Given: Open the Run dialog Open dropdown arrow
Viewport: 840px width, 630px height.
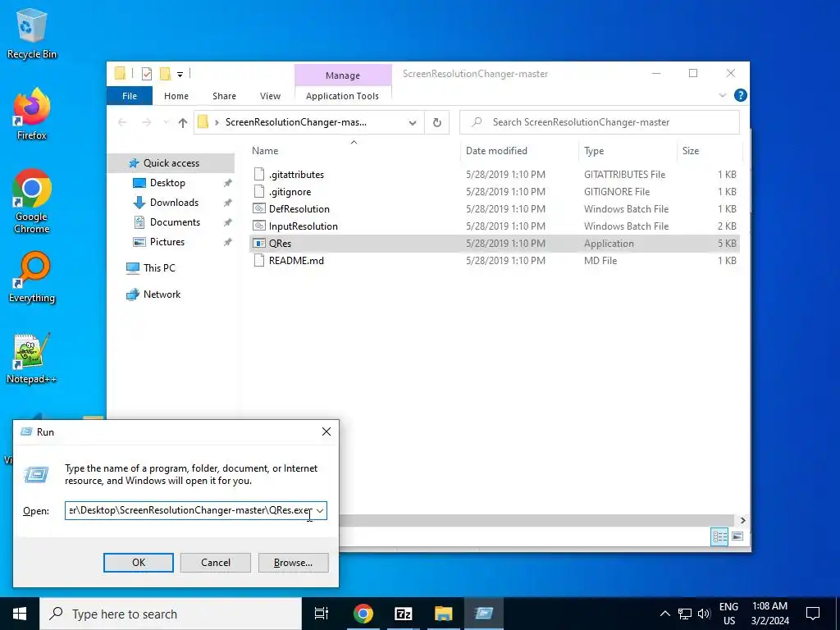Looking at the screenshot, I should tap(320, 510).
